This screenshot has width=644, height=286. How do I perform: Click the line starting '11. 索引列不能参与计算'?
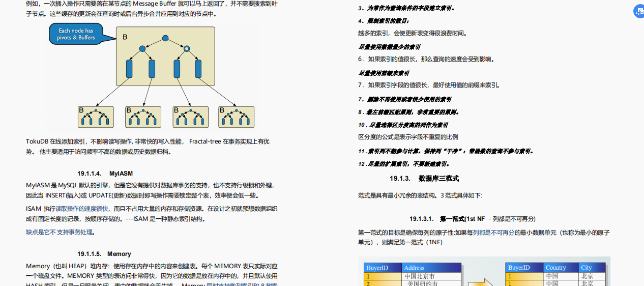point(446,151)
